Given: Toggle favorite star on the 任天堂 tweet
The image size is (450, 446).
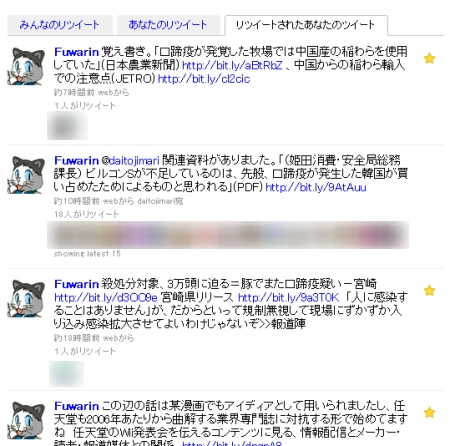Looking at the screenshot, I should pos(429,412).
